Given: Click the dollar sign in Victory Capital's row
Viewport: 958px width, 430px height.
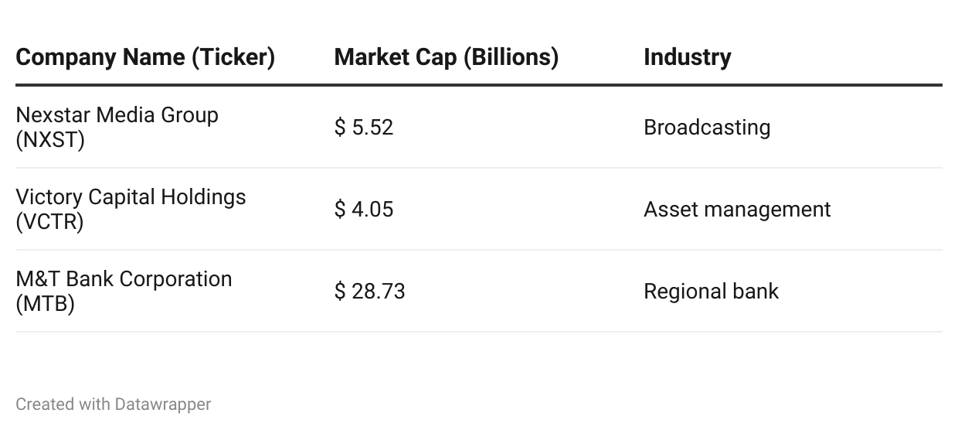Looking at the screenshot, I should click(340, 210).
